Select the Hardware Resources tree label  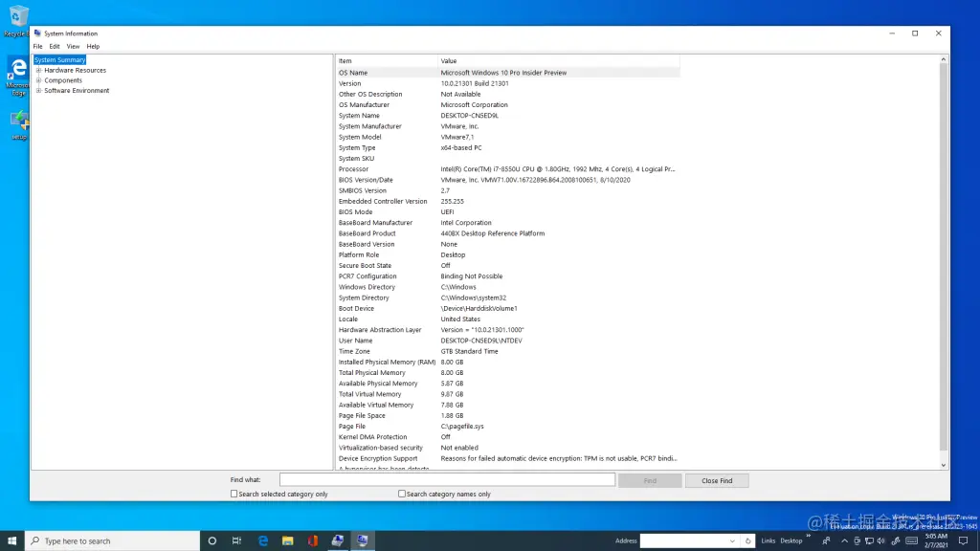point(75,70)
